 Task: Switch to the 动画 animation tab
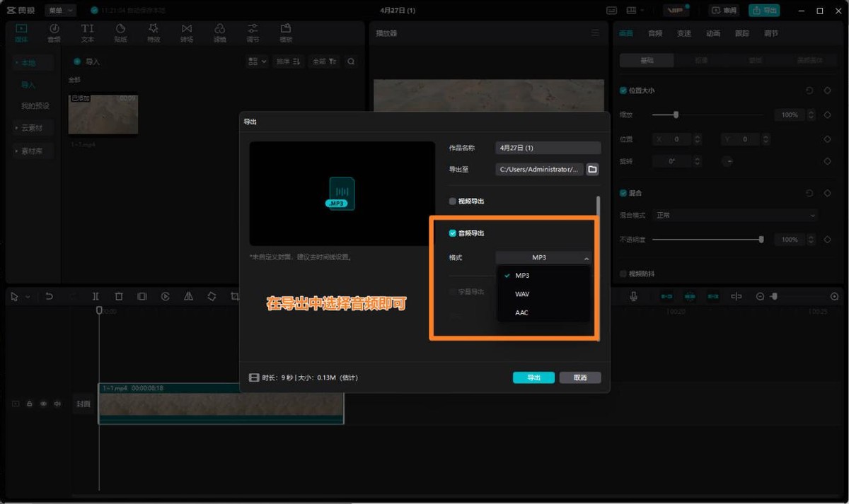(713, 33)
